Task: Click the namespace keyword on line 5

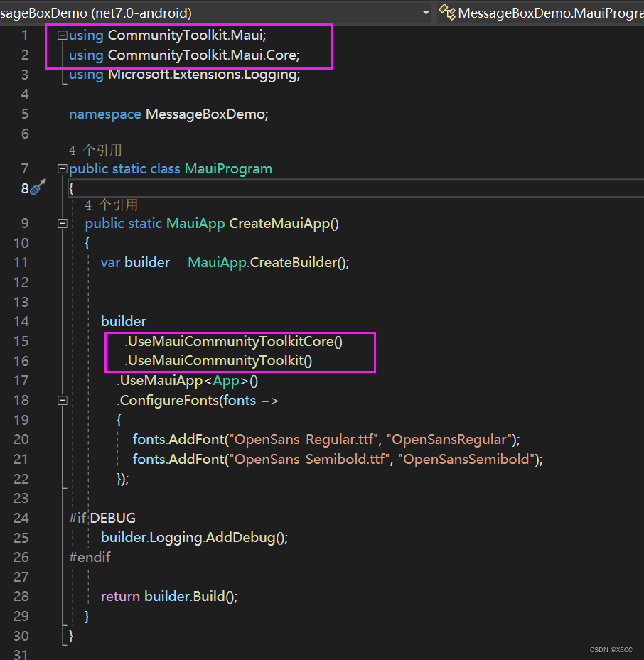Action: coord(105,114)
